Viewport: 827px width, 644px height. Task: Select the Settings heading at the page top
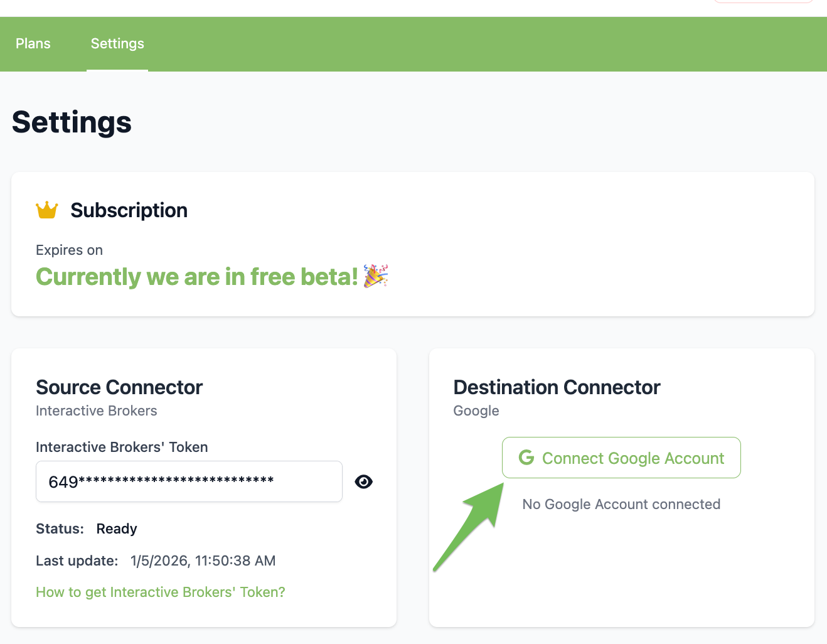tap(71, 123)
